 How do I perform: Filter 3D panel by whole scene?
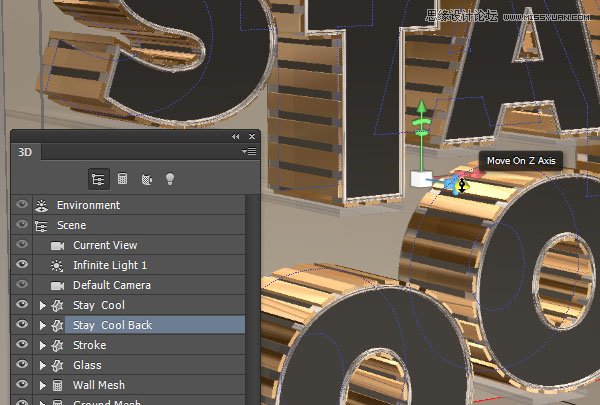pos(99,179)
